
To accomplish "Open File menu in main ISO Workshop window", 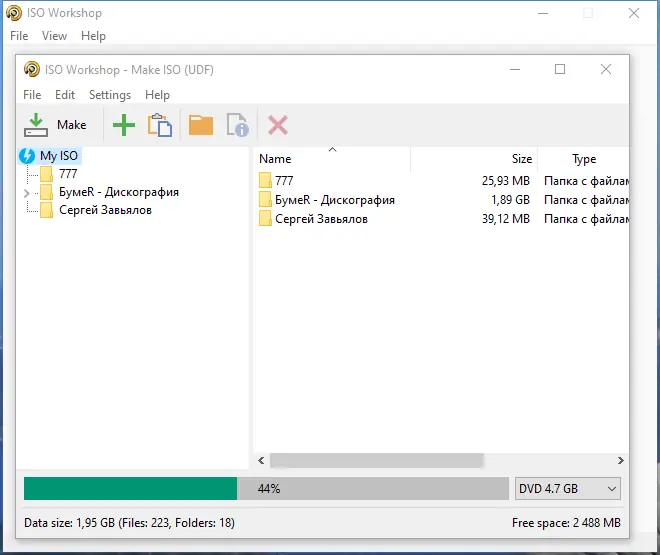I will 19,36.
